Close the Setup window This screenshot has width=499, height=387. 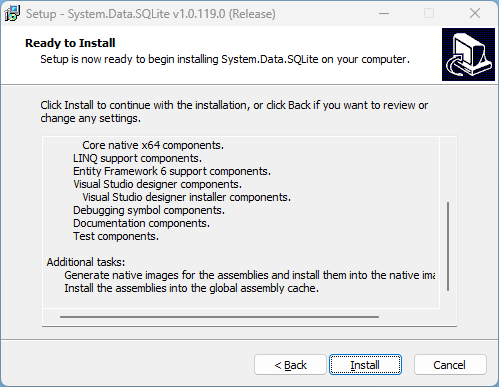475,14
